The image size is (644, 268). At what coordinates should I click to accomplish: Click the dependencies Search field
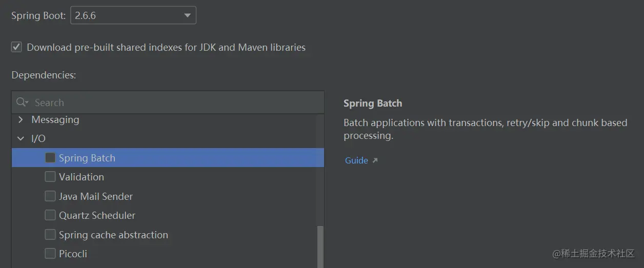168,102
